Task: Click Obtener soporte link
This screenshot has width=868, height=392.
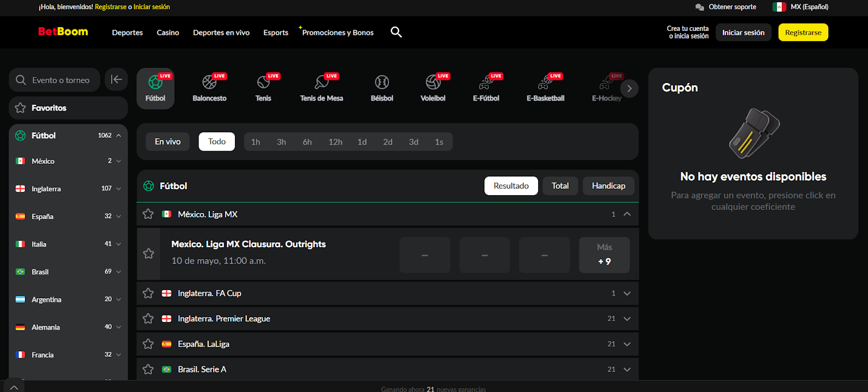Action: [732, 7]
